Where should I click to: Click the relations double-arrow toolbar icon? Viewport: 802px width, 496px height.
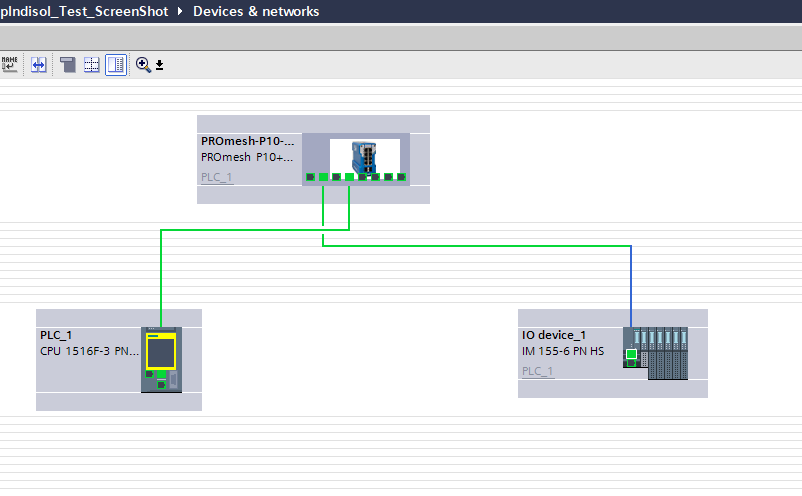pos(38,65)
